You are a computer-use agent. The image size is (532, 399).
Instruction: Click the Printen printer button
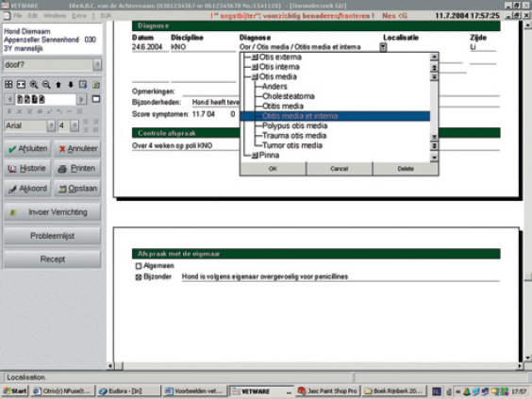[x=77, y=168]
